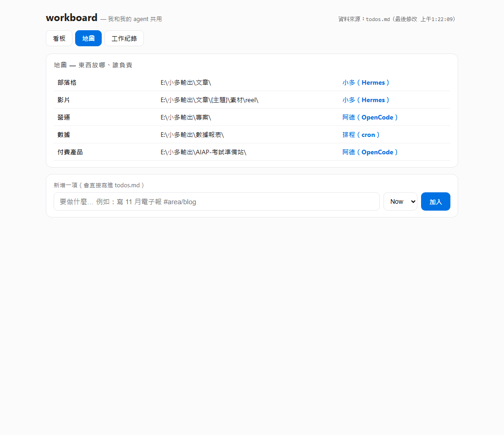Select the 地圖 tab
This screenshot has width=504, height=435.
coord(88,38)
